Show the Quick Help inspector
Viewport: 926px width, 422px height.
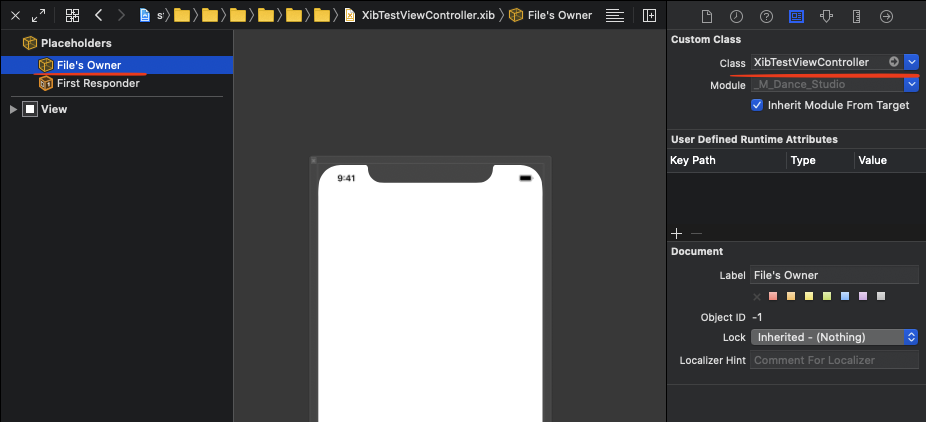pyautogui.click(x=767, y=17)
